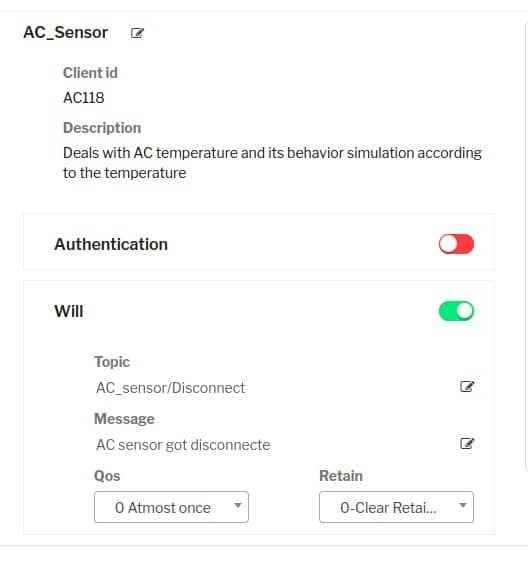Enable the Authentication toggle
Image resolution: width=528 pixels, height=563 pixels.
tap(456, 244)
